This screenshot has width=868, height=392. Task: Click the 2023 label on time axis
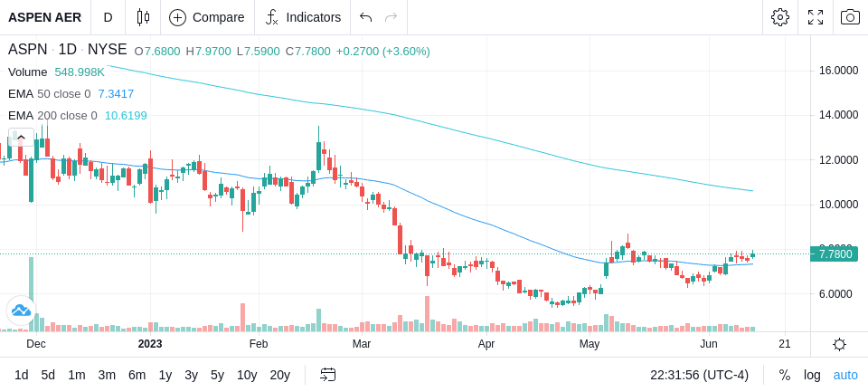tap(150, 344)
